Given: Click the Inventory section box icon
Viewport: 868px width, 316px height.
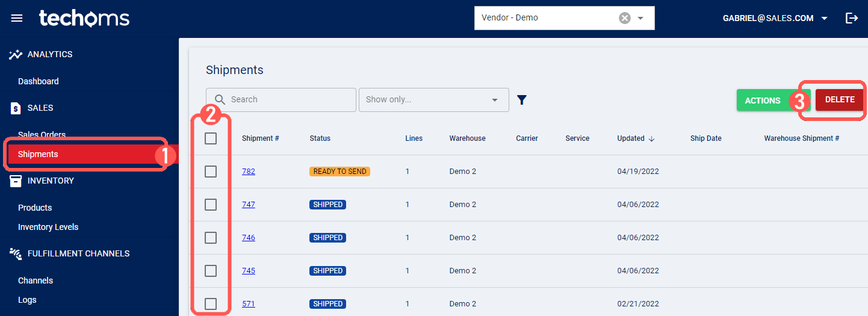Looking at the screenshot, I should [x=16, y=181].
